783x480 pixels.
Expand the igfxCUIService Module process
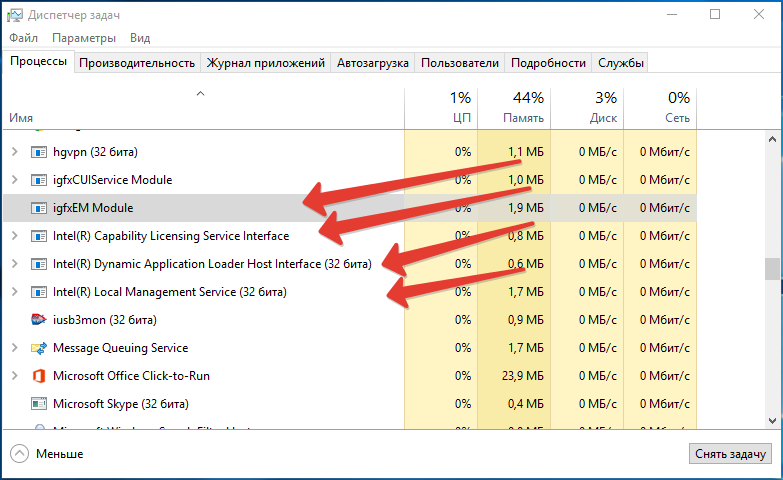(14, 180)
